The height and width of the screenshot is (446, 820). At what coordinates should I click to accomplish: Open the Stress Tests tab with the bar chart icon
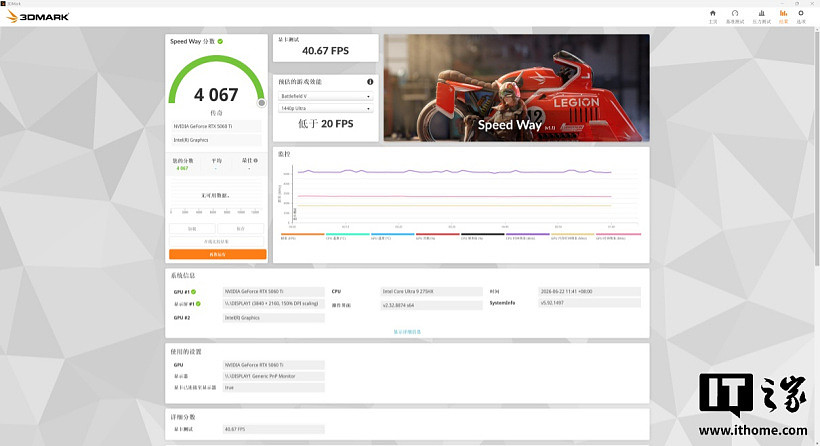pos(761,16)
